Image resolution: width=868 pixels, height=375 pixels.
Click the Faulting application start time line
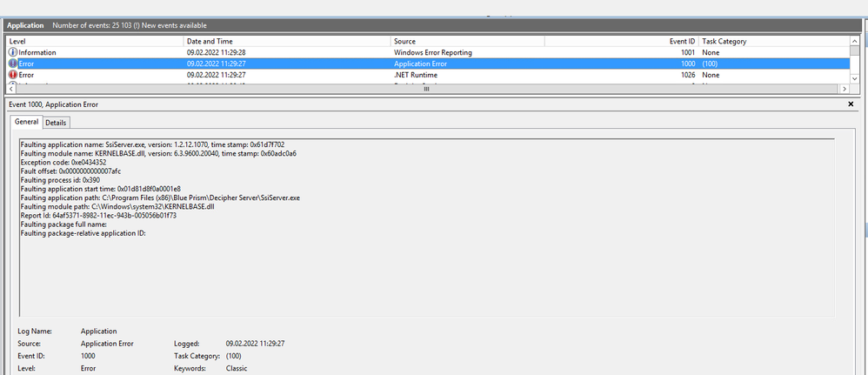point(103,189)
